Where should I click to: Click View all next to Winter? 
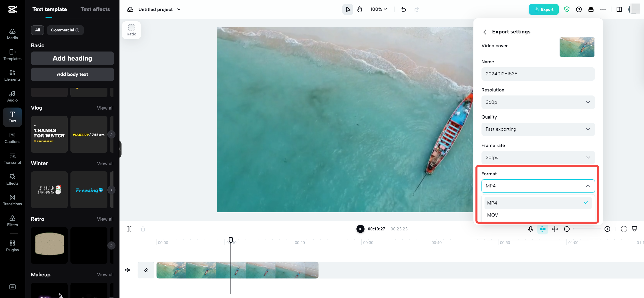pos(105,163)
